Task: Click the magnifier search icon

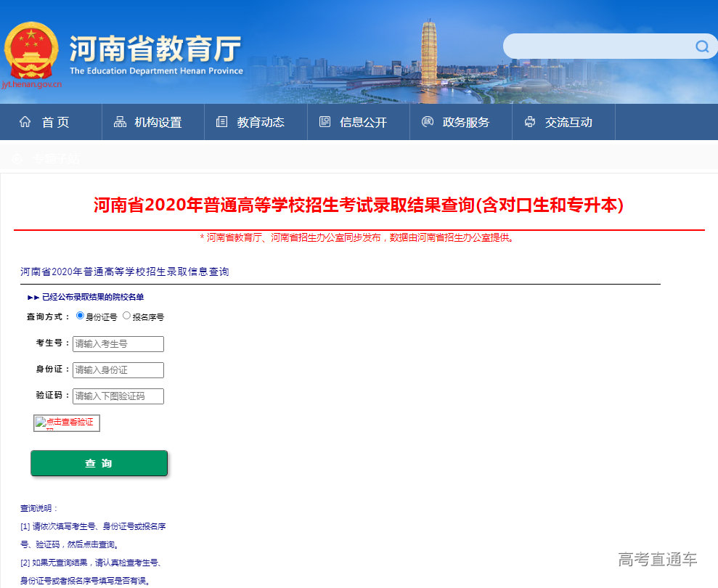Action: click(701, 46)
